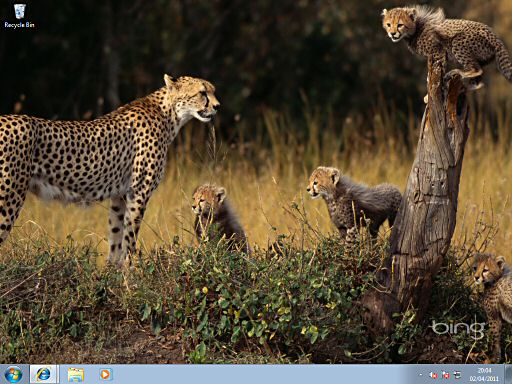Click the Show desktop strip at taskbar end

(508, 374)
